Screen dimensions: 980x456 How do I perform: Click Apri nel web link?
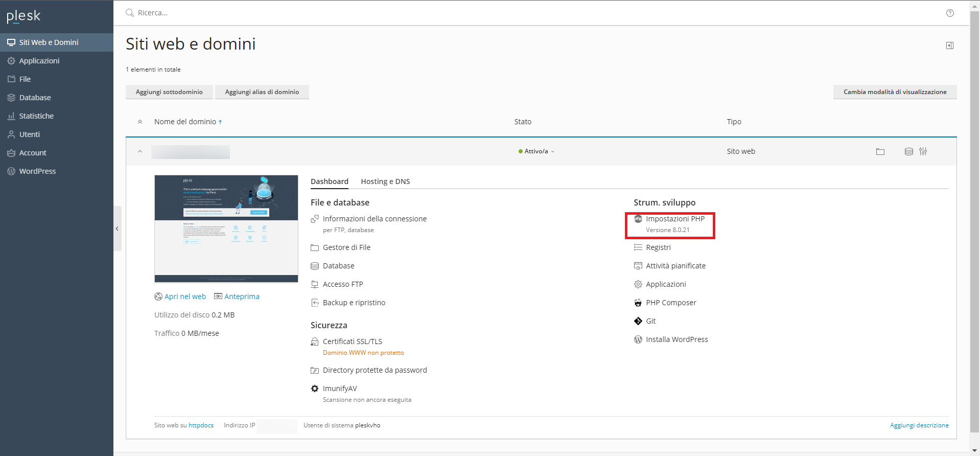click(185, 297)
